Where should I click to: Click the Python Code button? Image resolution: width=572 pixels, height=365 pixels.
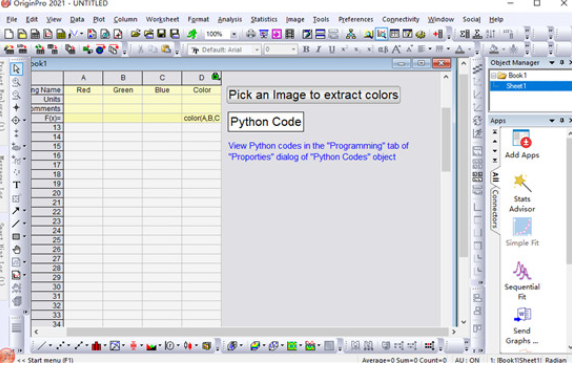click(x=266, y=121)
